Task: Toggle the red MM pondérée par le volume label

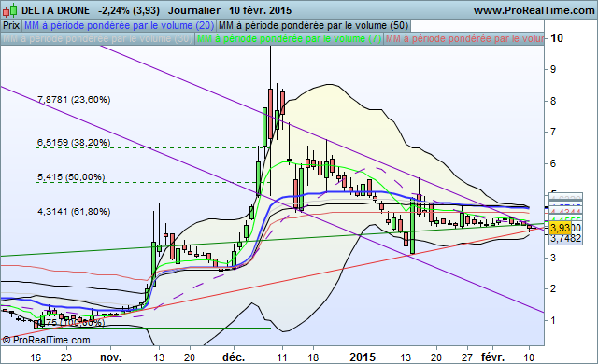Action: coord(463,38)
